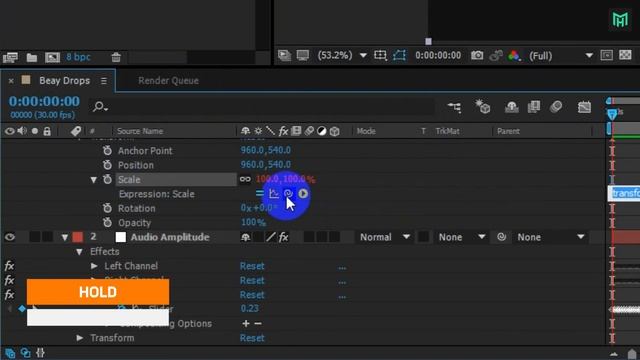Toggle the transparency grid
The height and width of the screenshot is (360, 640).
625,55
